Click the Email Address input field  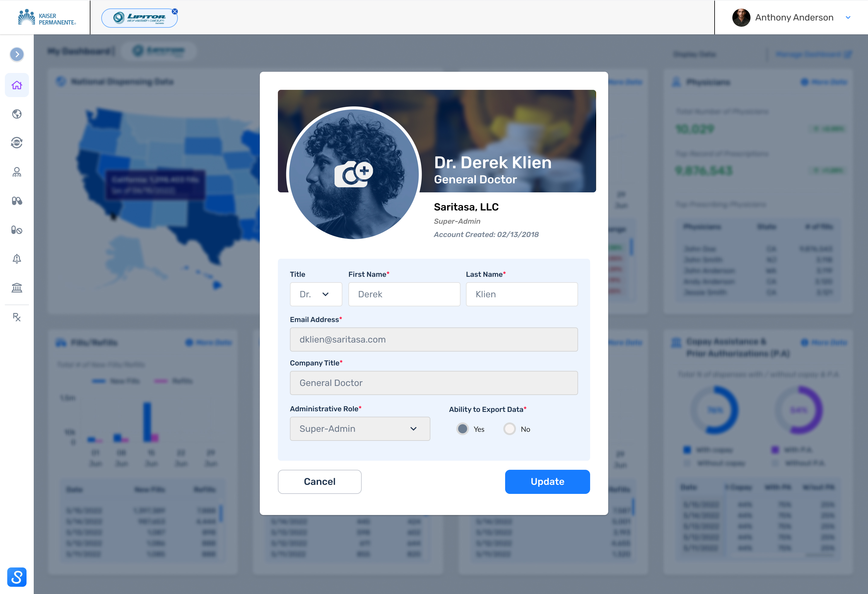(x=433, y=339)
